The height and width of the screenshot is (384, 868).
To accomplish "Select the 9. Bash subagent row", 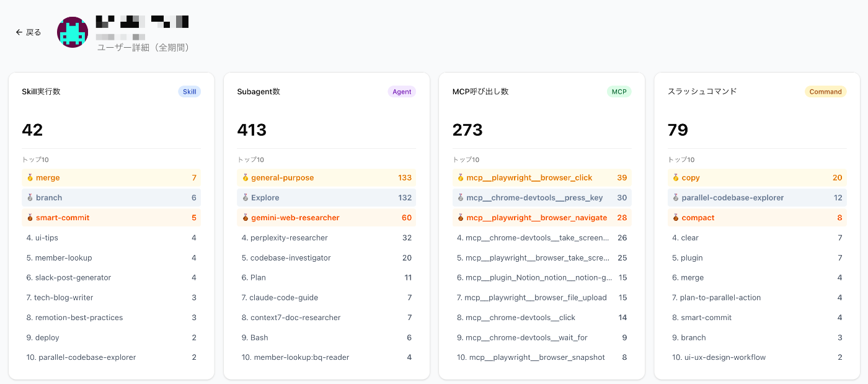I will 326,337.
